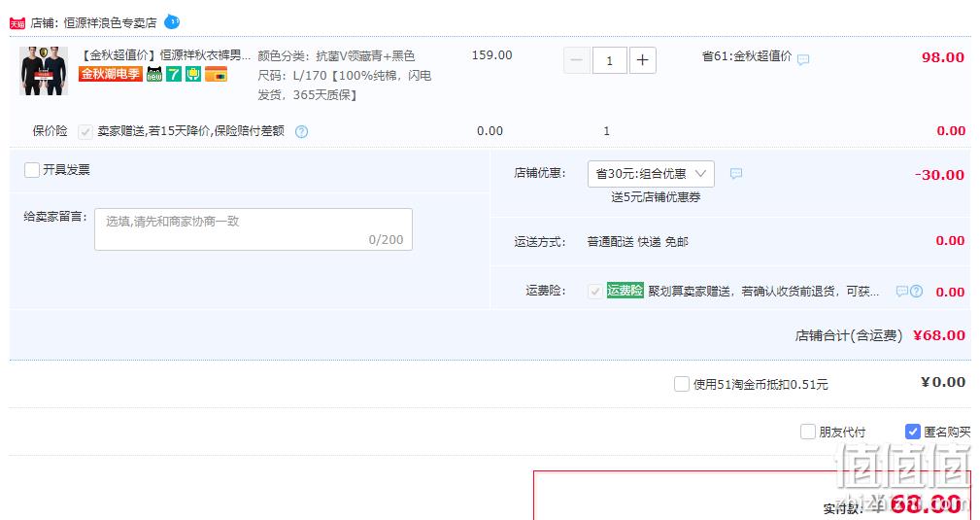Click the orange credit card payment badge
980x520 pixels.
click(x=217, y=74)
